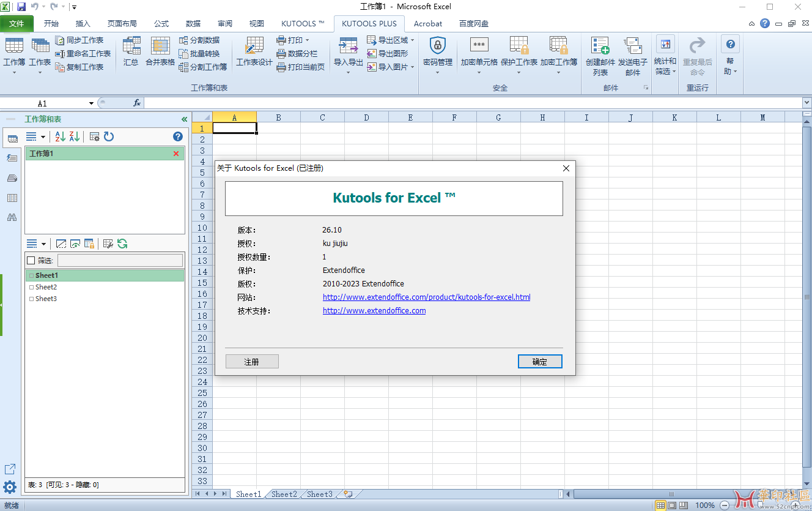The width and height of the screenshot is (812, 511).
Task: Expand the 导入导出 dropdown
Action: [x=348, y=72]
